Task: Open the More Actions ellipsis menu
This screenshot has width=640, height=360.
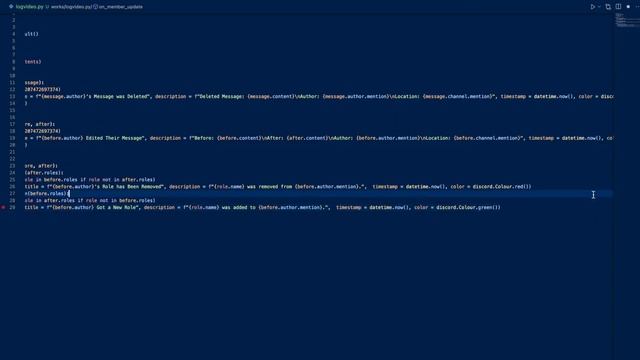Action: tap(637, 7)
